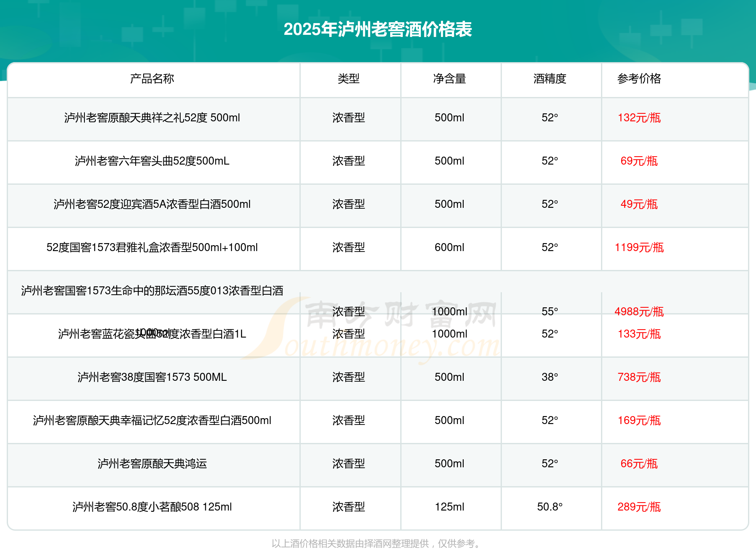Image resolution: width=756 pixels, height=550 pixels.
Task: Click "52°" in the 六年窖头曲 row
Action: tap(550, 161)
